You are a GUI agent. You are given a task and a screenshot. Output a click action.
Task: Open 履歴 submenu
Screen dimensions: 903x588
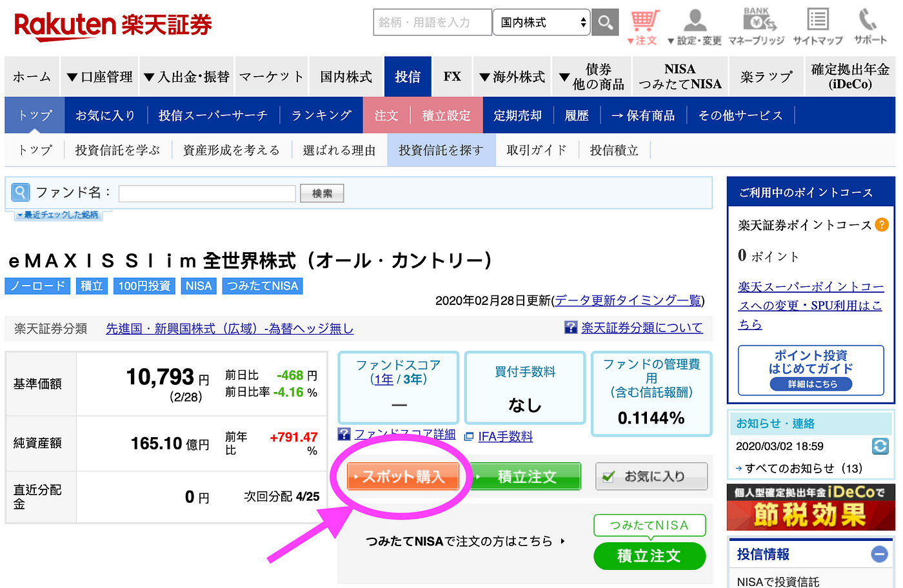[577, 115]
